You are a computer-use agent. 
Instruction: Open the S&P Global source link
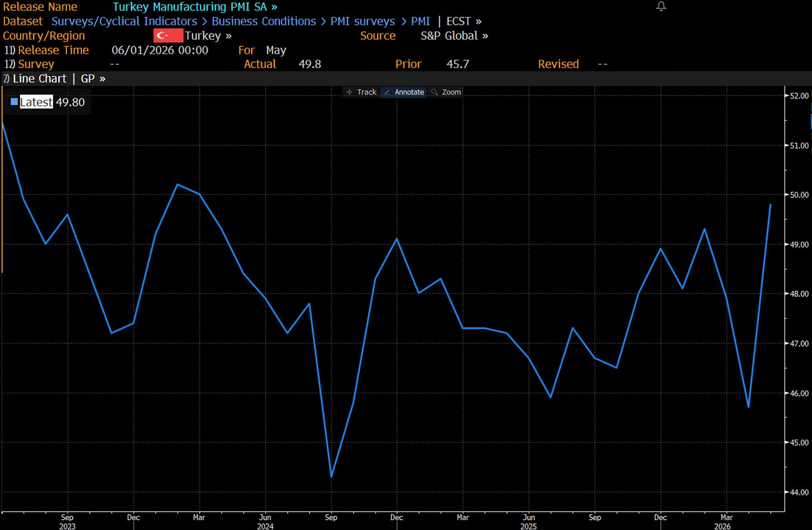[454, 36]
